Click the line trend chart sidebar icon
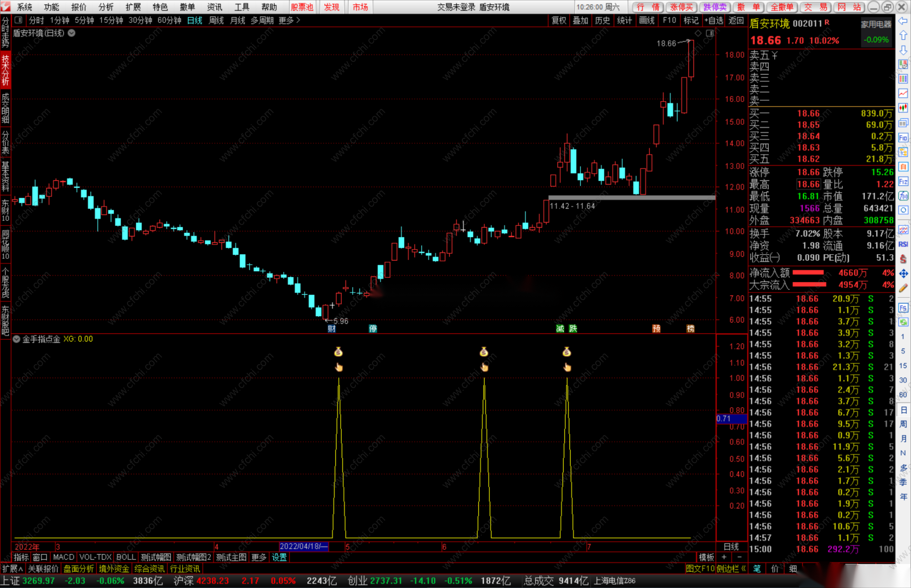The width and height of the screenshot is (911, 588). pos(903,93)
